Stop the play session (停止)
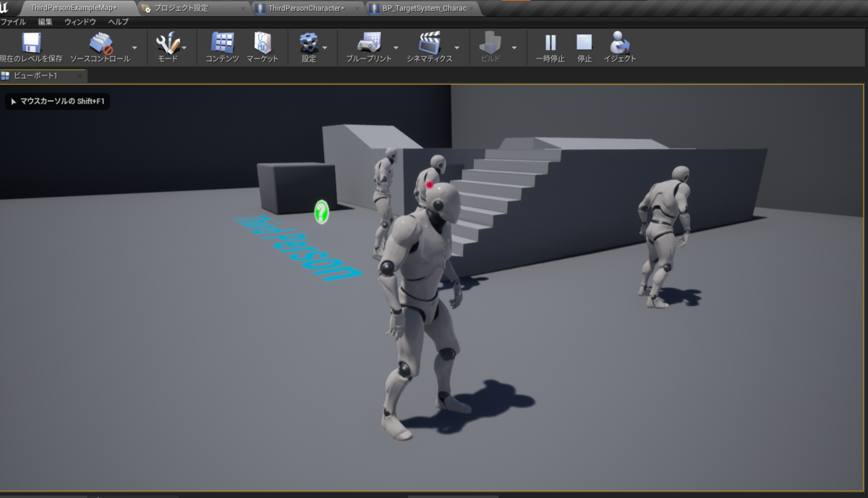Viewport: 868px width, 498px height. tap(584, 48)
